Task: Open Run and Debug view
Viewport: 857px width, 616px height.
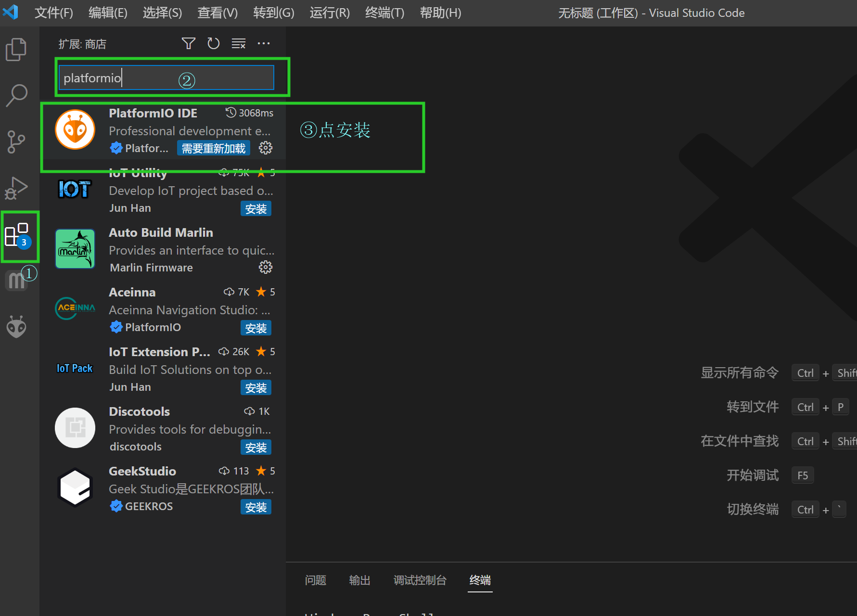Action: [x=16, y=188]
